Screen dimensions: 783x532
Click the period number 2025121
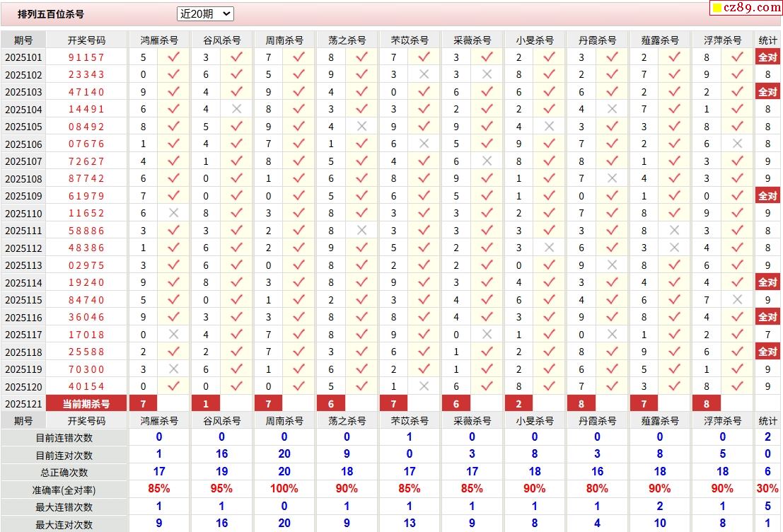point(23,404)
